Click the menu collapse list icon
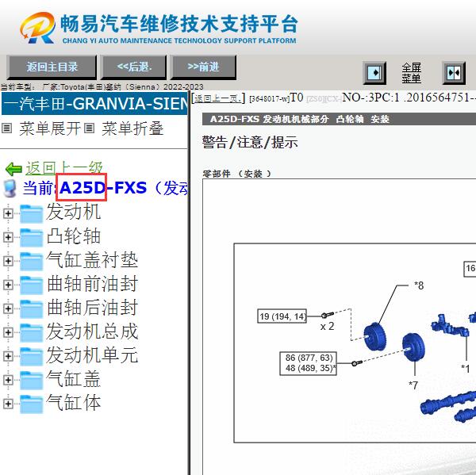This screenshot has height=475, width=476. point(89,128)
